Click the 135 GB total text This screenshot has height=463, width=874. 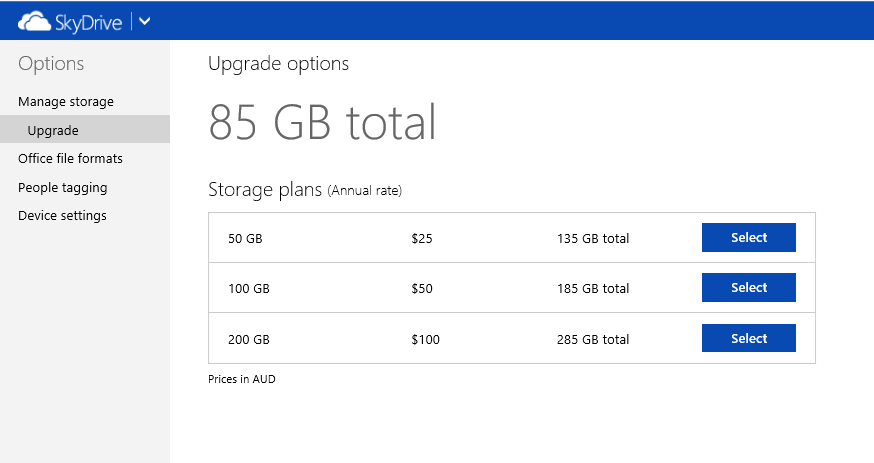592,238
